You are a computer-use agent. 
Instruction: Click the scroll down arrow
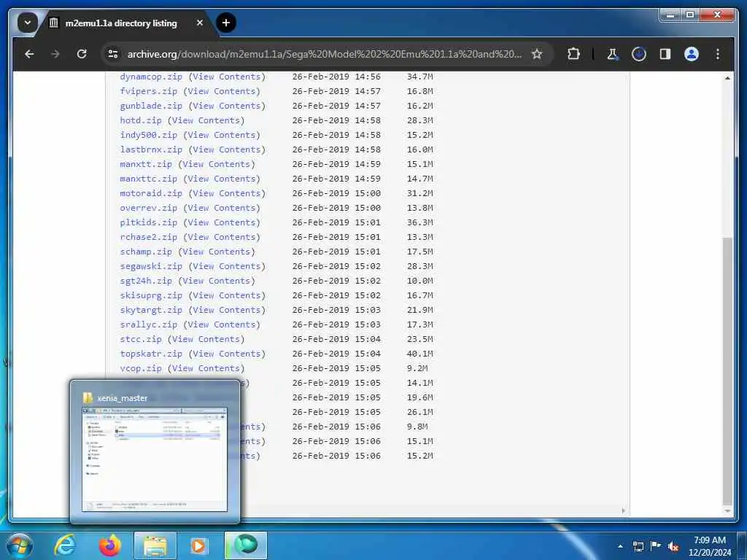coord(727,511)
